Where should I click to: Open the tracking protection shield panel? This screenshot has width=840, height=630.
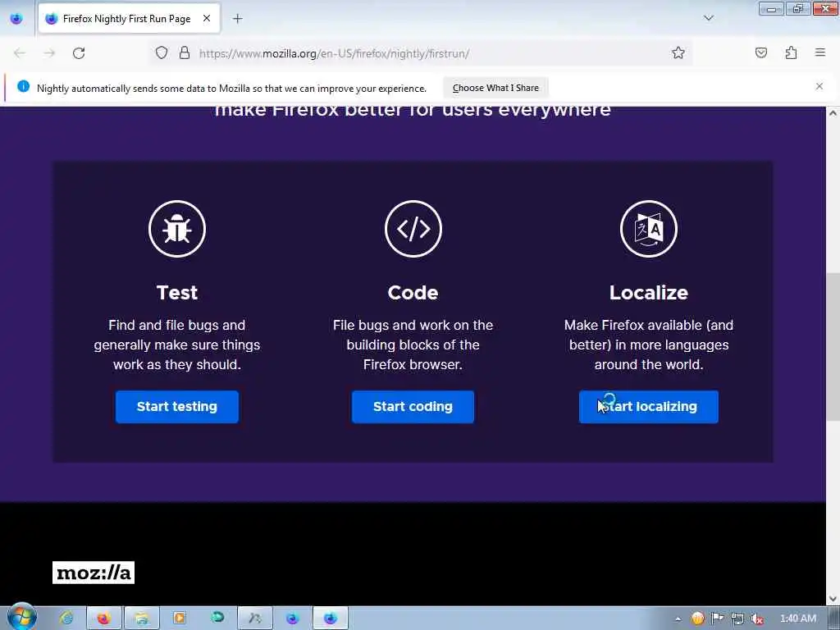pyautogui.click(x=162, y=53)
